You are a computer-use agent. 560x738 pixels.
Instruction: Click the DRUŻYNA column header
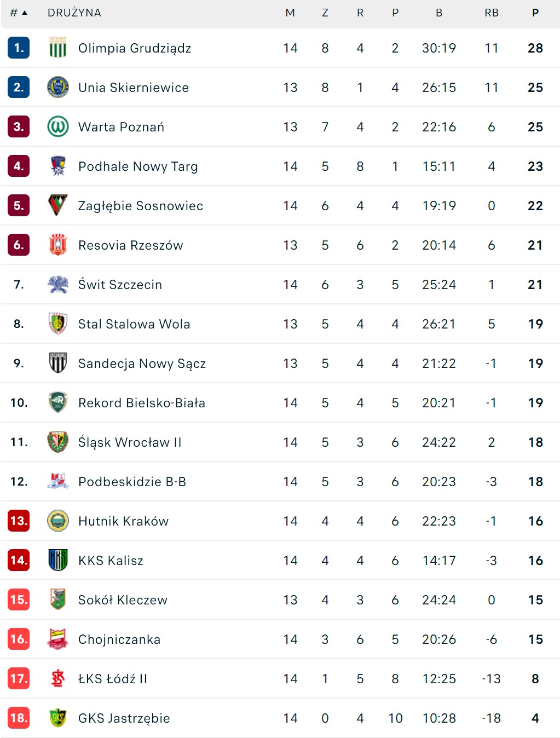[x=74, y=13]
